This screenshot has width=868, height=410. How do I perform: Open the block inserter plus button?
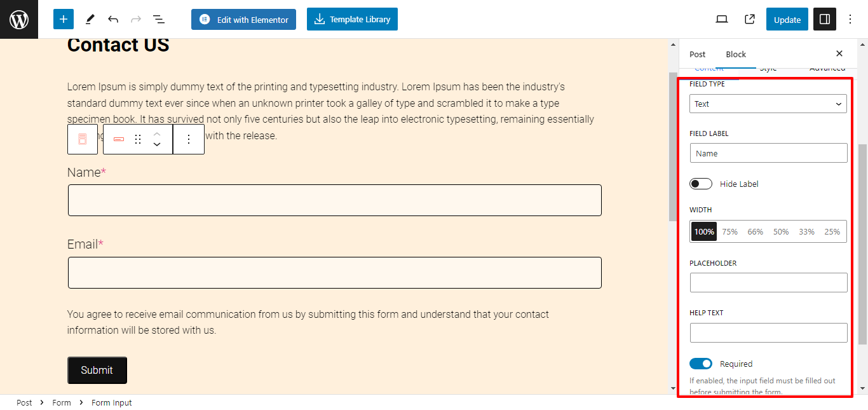point(64,19)
